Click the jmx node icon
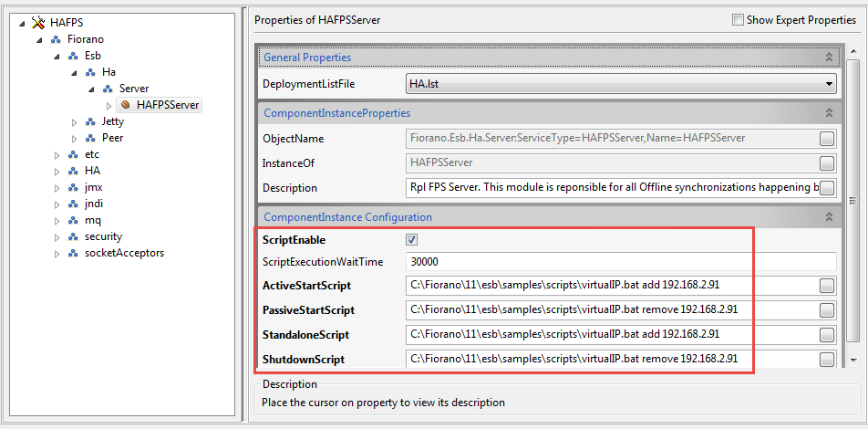This screenshot has height=429, width=868. pyautogui.click(x=73, y=187)
